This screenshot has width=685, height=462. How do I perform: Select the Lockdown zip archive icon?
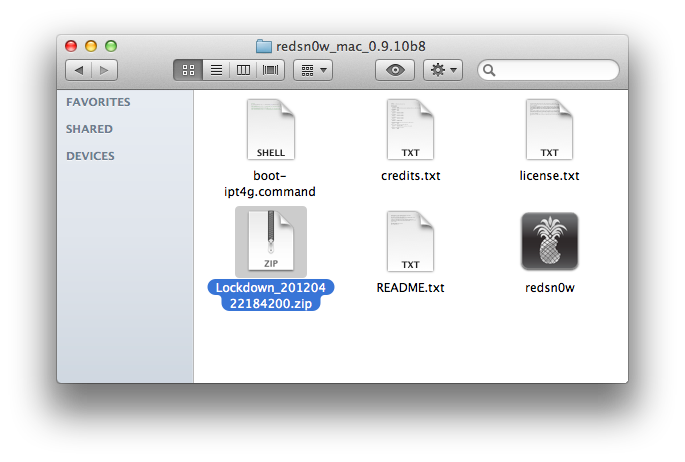point(271,241)
